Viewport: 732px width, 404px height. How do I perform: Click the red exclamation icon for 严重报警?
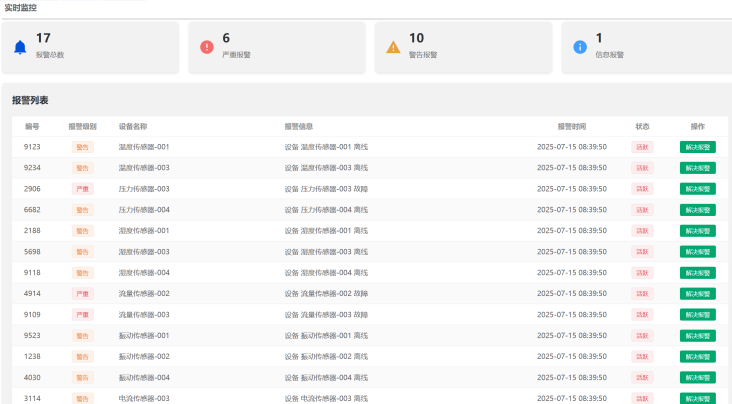[207, 47]
